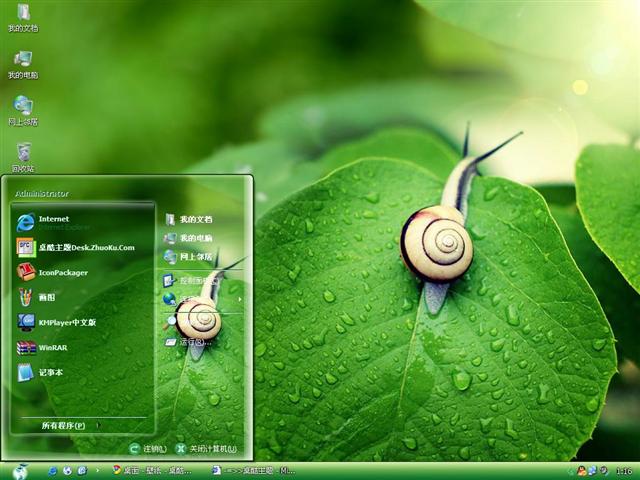Choose 网上邻居 in Start menu right panel
This screenshot has height=480, width=640.
(195, 257)
